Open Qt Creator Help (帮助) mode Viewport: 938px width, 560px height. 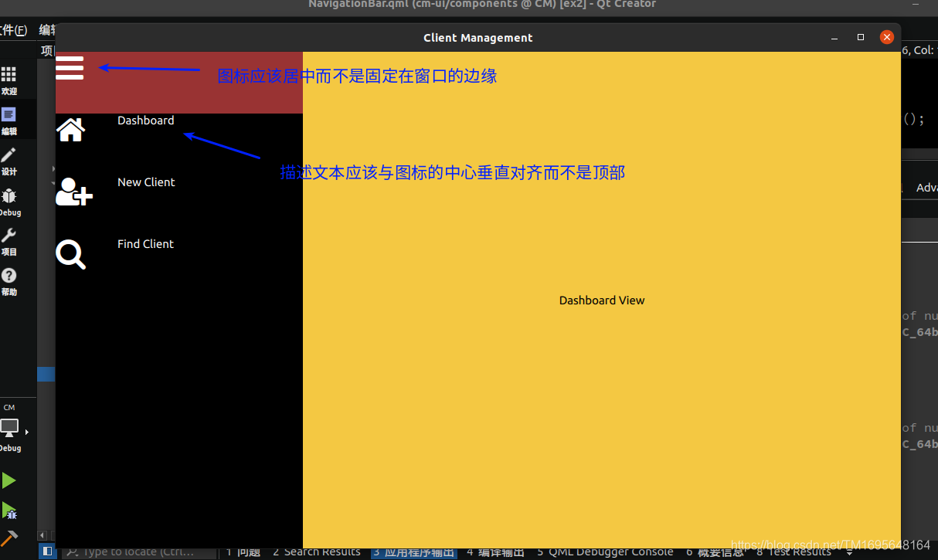(x=9, y=282)
